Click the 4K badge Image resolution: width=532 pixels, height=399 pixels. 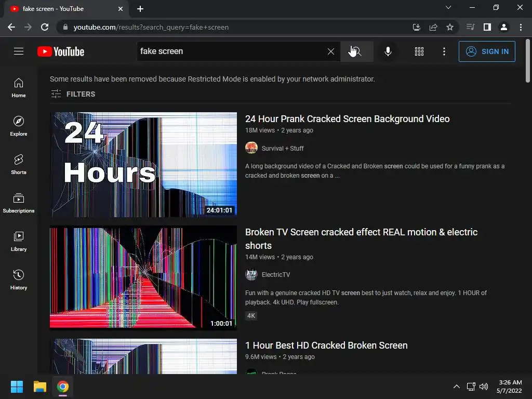(x=251, y=316)
